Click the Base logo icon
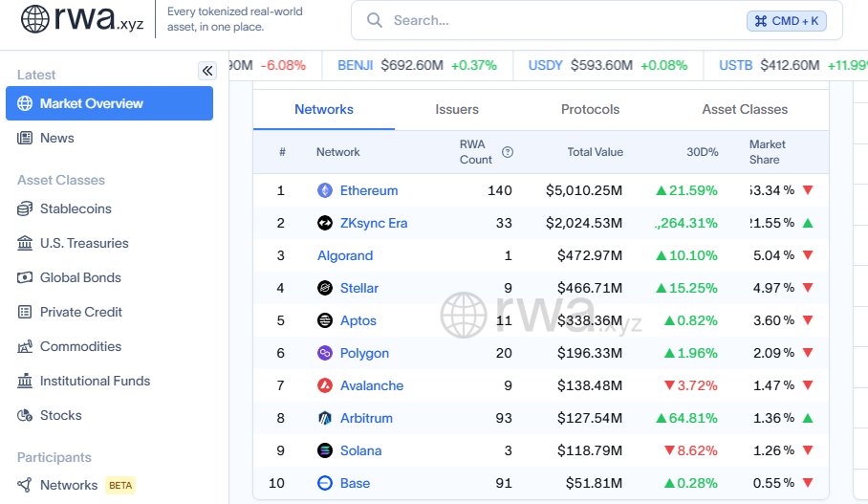868x504 pixels. point(325,483)
